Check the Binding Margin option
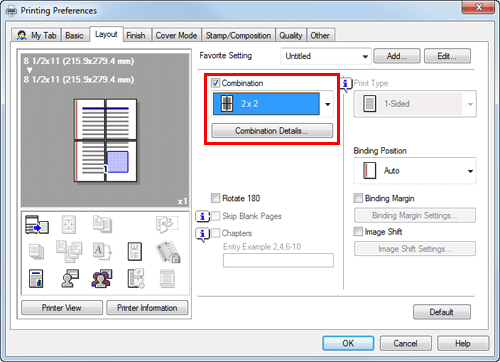Screen dimensions: 500x362 click(358, 198)
